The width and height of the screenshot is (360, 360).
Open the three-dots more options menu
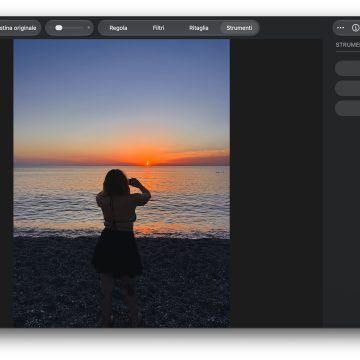[340, 28]
